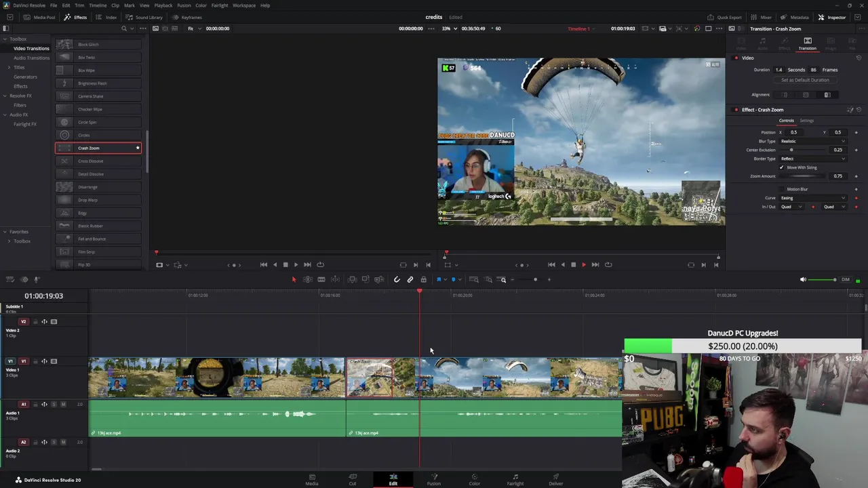
Task: Open the Curve Easing dropdown
Action: click(x=813, y=198)
